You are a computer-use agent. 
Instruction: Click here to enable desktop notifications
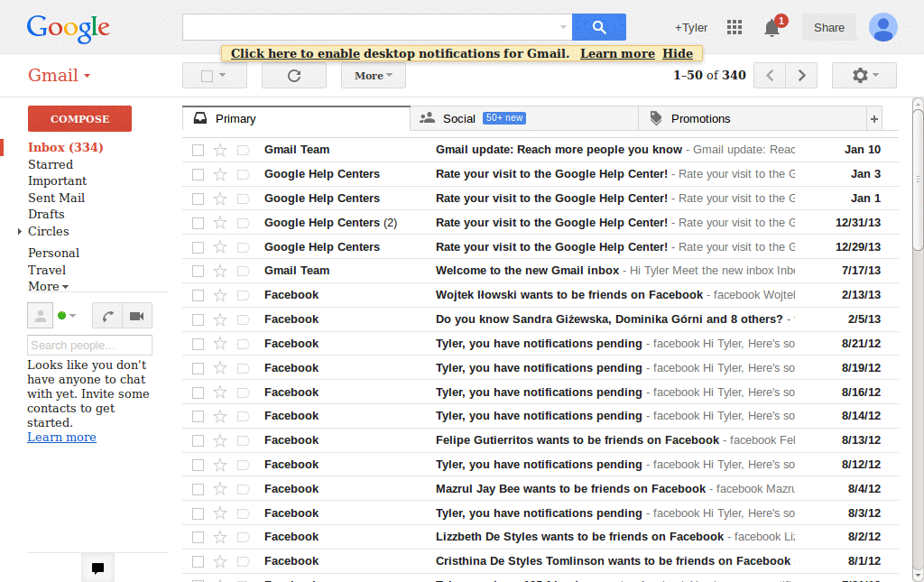295,53
